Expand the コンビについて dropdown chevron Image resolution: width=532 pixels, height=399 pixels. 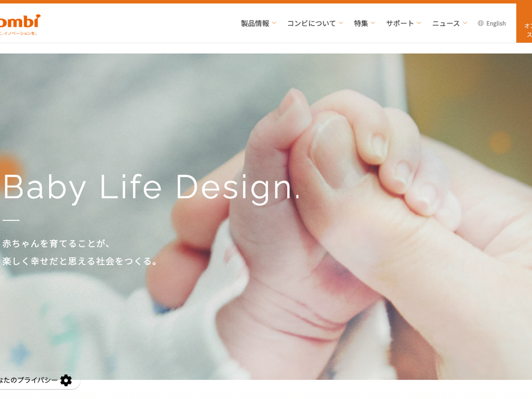pos(340,23)
